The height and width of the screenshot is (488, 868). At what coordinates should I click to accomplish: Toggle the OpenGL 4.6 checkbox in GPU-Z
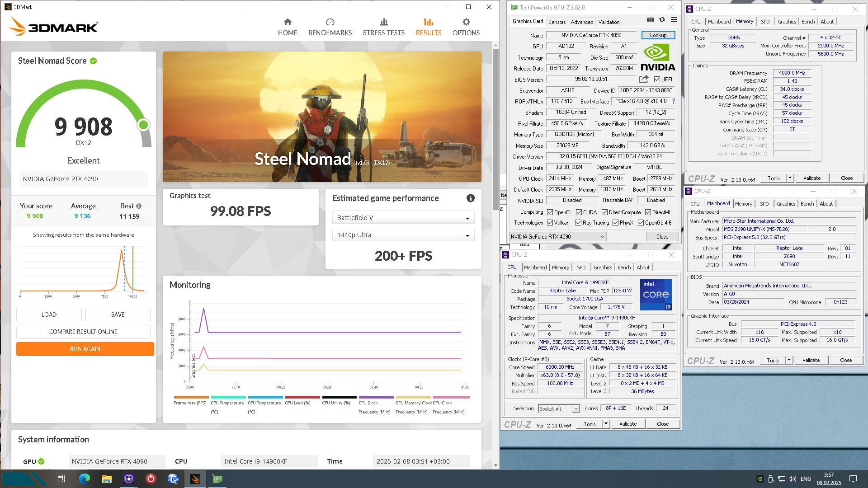(x=641, y=223)
